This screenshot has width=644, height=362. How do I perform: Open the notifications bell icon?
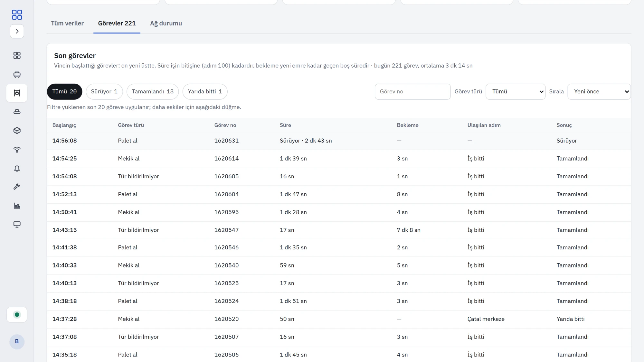pyautogui.click(x=17, y=168)
